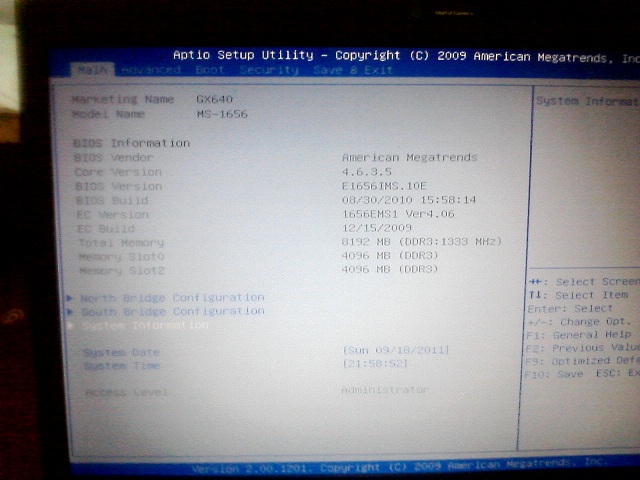Screen dimensions: 640x480
Task: Click the Memory Slot0 row label
Action: click(122, 257)
